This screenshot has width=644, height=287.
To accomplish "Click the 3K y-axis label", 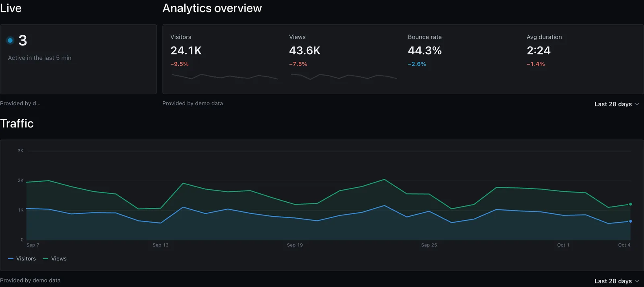I will tap(21, 151).
